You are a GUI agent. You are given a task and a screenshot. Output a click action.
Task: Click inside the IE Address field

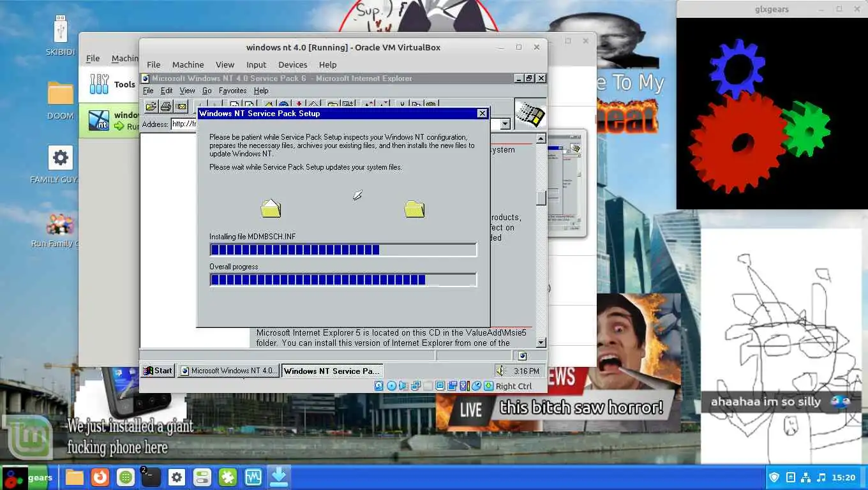point(184,124)
